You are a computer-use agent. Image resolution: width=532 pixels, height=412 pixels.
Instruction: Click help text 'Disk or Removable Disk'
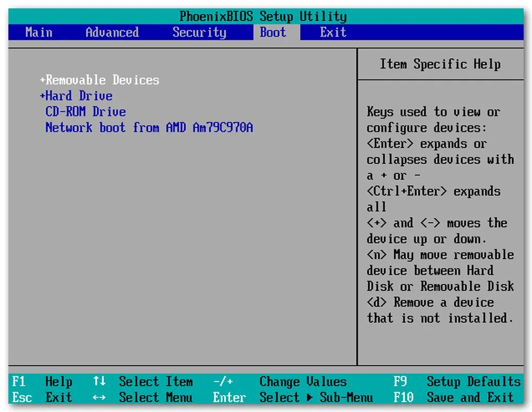(x=440, y=286)
